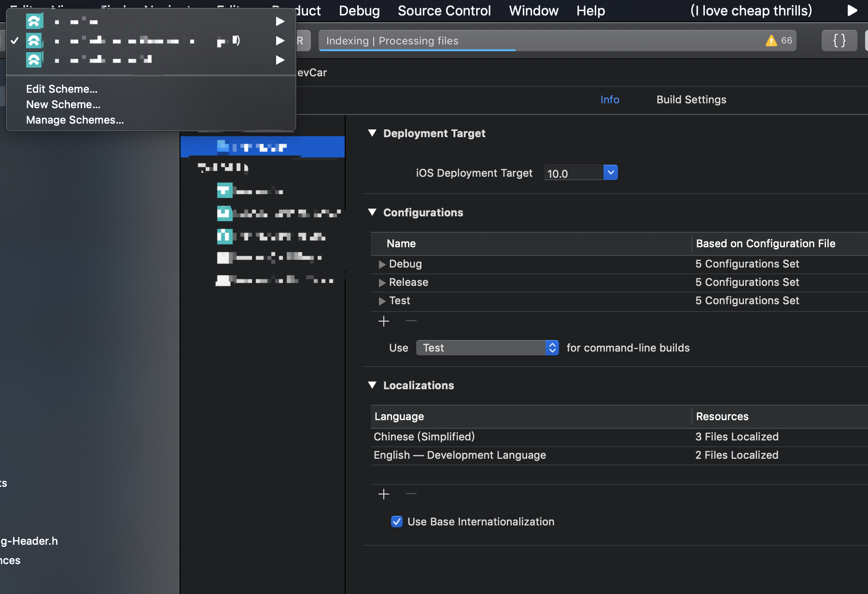Click the curly braces code review button
The width and height of the screenshot is (868, 594).
click(x=840, y=41)
